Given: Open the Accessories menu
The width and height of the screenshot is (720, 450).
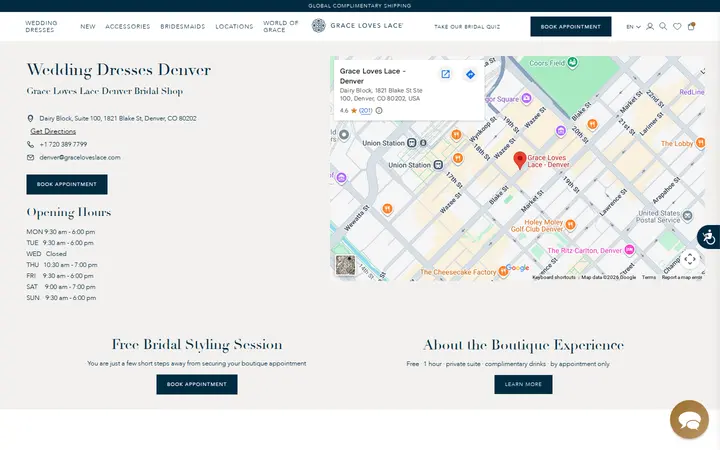Looking at the screenshot, I should click(x=128, y=27).
